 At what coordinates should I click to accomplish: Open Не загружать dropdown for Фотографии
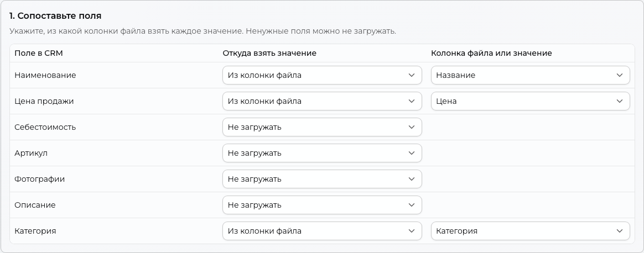[322, 179]
